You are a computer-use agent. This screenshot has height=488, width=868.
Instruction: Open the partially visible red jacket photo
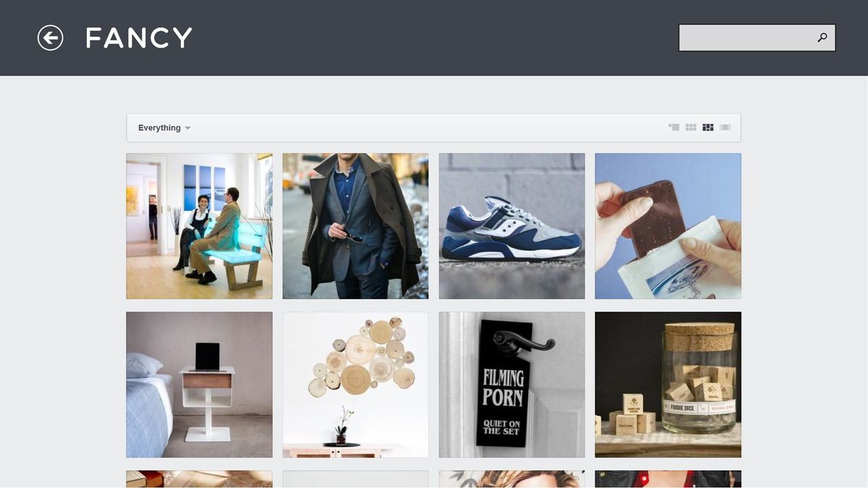click(668, 479)
